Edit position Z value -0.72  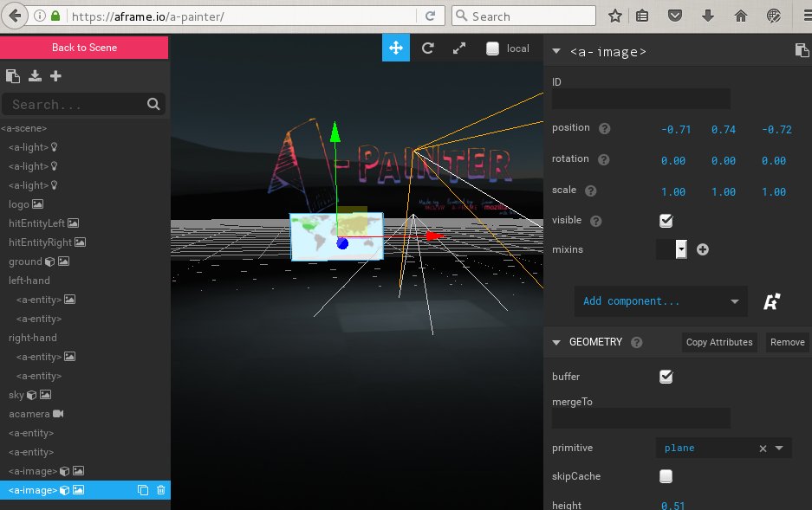776,129
